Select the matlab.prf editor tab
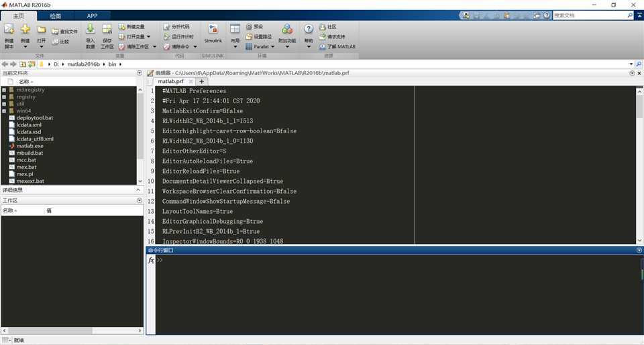 (171, 81)
